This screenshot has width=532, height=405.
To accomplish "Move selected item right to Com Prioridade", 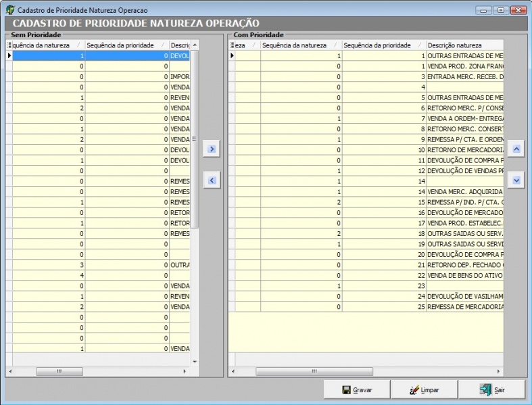I will pyautogui.click(x=212, y=149).
